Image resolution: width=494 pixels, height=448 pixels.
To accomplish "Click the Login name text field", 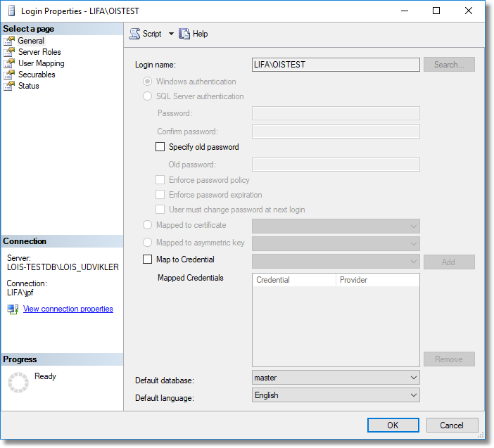I will coord(336,65).
